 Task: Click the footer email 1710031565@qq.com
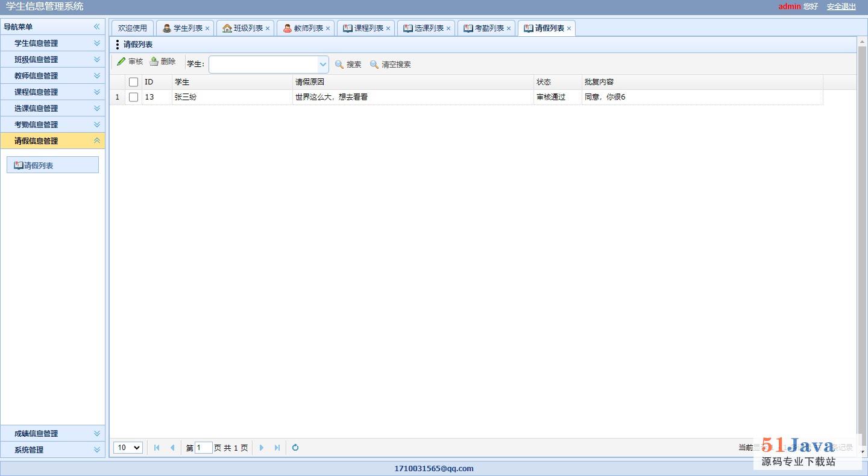(x=434, y=468)
